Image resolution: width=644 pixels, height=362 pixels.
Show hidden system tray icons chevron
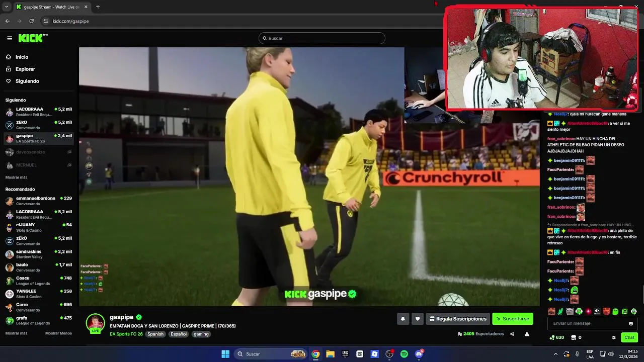(x=555, y=354)
